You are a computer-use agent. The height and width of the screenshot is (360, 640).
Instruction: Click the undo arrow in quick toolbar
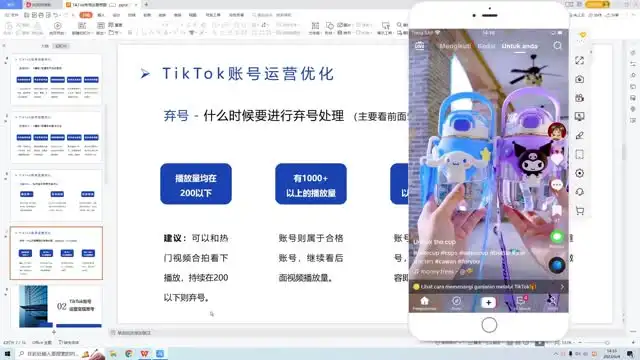click(x=56, y=15)
